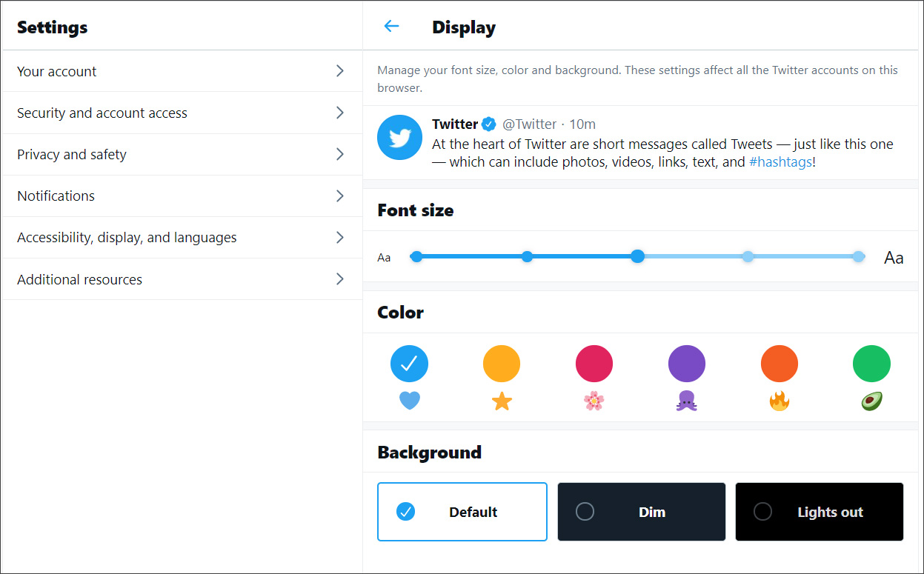Open Accessibility, display, and languages
The height and width of the screenshot is (574, 924).
(181, 237)
